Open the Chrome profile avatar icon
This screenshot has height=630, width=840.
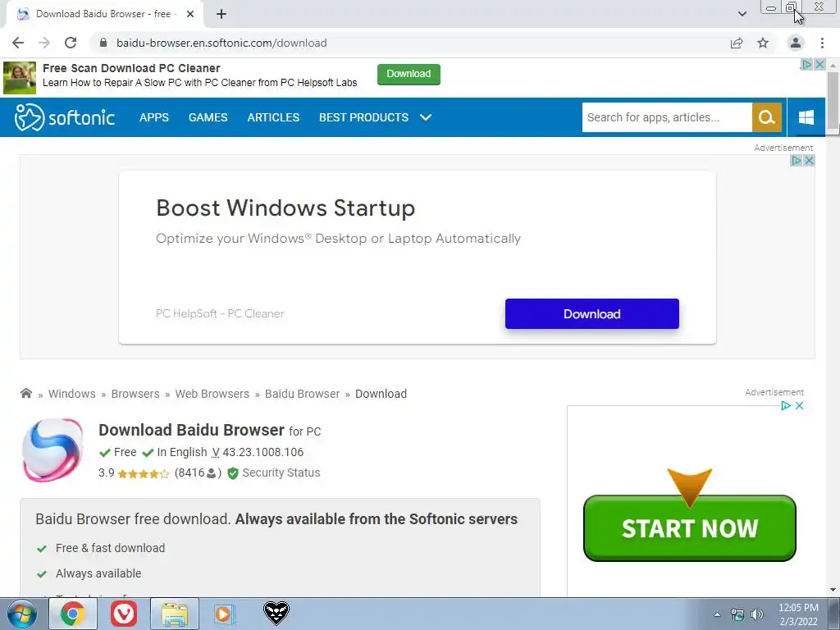(x=796, y=43)
